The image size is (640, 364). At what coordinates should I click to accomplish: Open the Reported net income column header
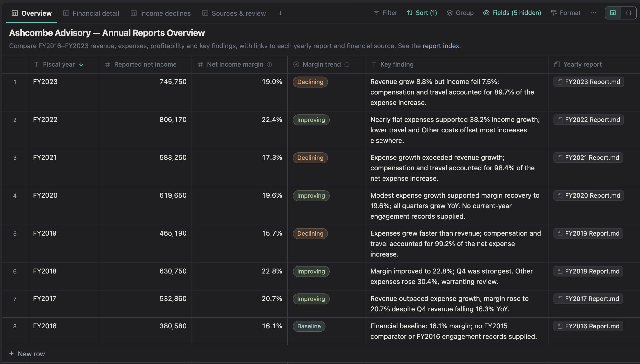(x=145, y=65)
